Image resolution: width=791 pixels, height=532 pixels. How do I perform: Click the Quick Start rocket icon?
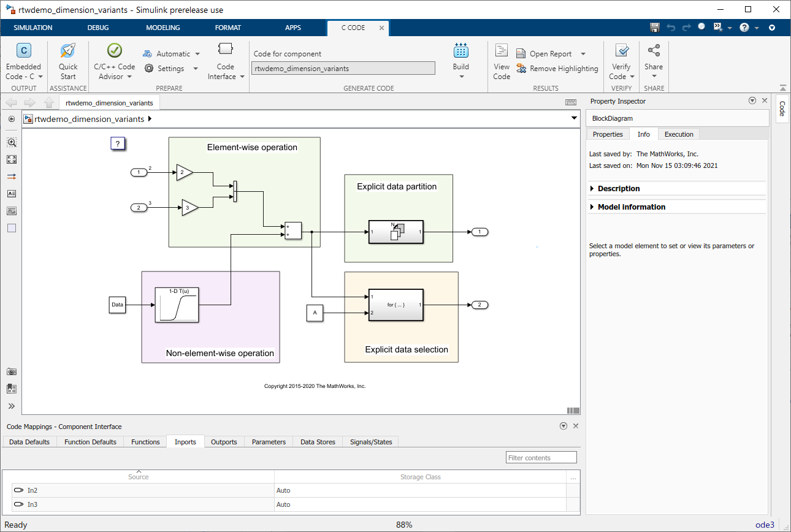pyautogui.click(x=68, y=51)
